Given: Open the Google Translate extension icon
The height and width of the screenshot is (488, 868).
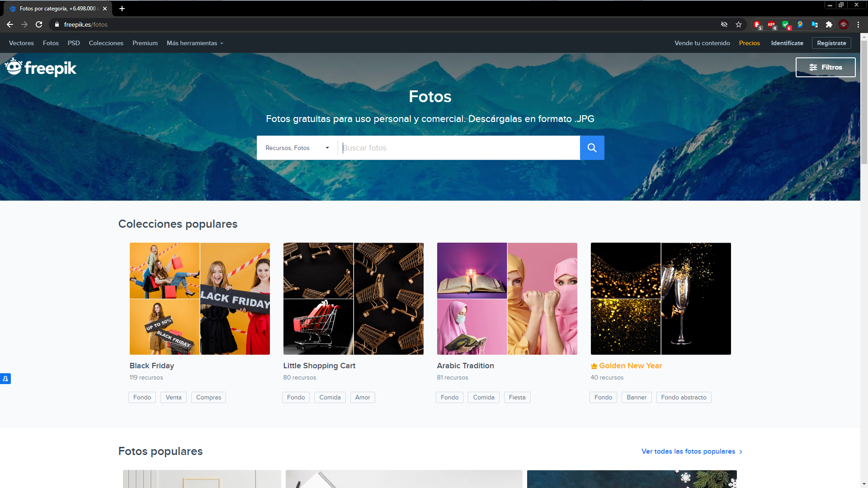Looking at the screenshot, I should pyautogui.click(x=815, y=25).
